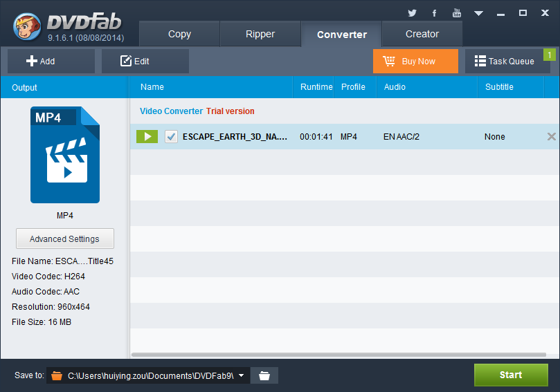Open DVDFab Twitter page icon
The width and height of the screenshot is (560, 392).
pos(412,13)
